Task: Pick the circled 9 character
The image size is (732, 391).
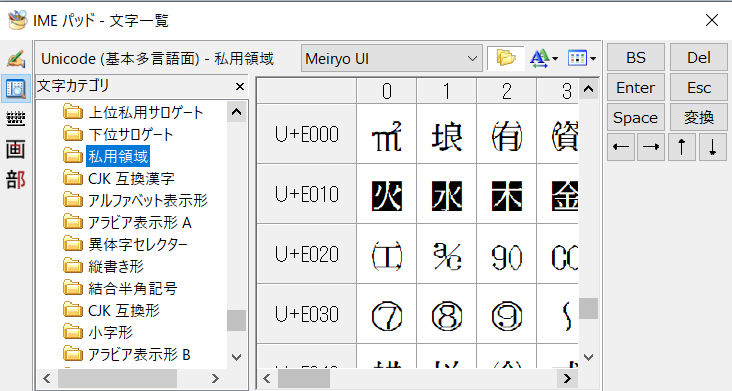Action: pyautogui.click(x=507, y=314)
